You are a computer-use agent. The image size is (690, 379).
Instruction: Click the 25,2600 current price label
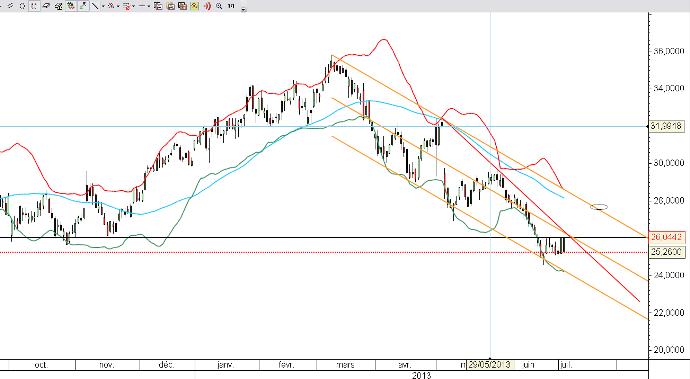tap(667, 252)
